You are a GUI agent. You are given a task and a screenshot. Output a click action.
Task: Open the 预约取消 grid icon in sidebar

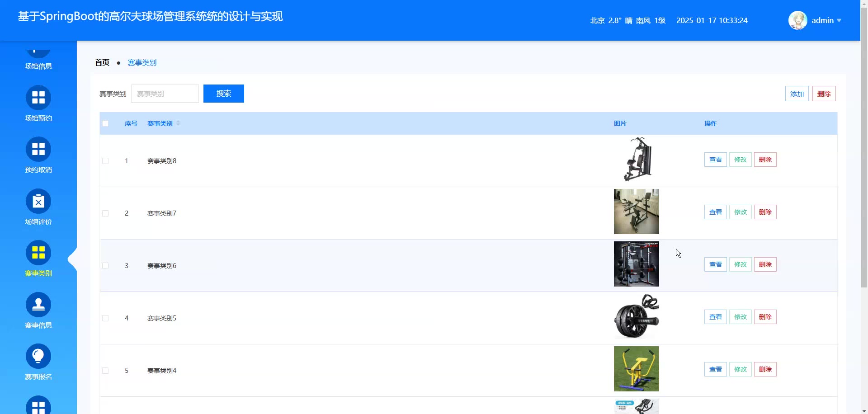[x=38, y=149]
